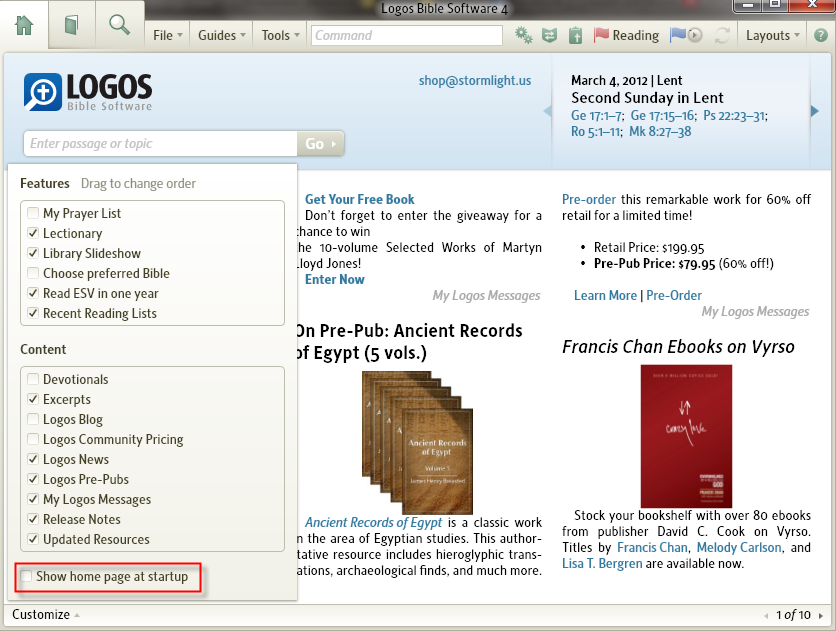Open the Tools menu
Viewport: 836px width, 631px height.
280,35
